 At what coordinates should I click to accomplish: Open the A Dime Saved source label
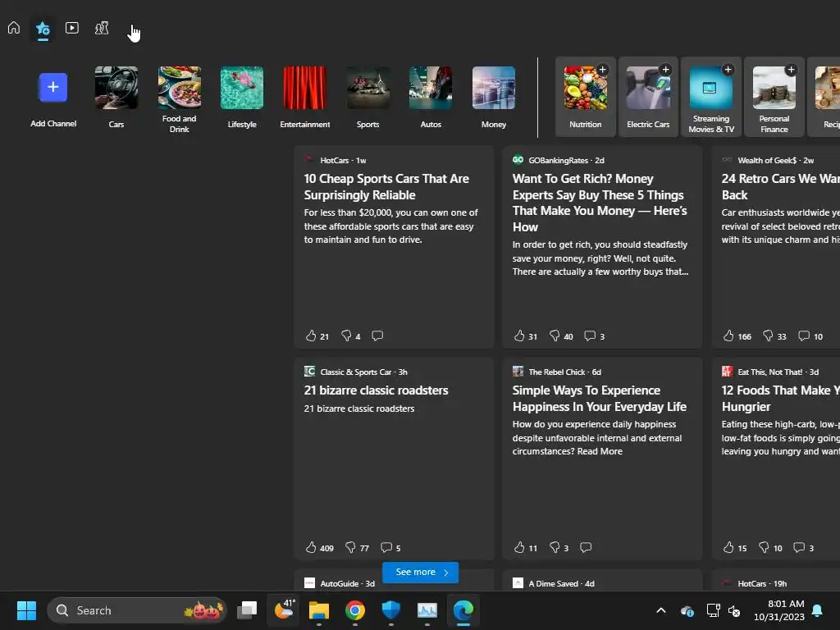(x=561, y=583)
